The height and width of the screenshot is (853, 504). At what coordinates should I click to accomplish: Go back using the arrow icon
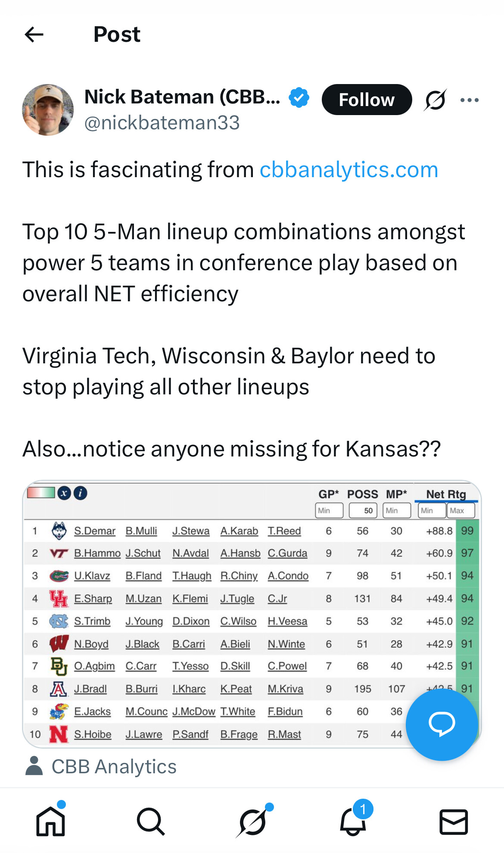tap(34, 34)
